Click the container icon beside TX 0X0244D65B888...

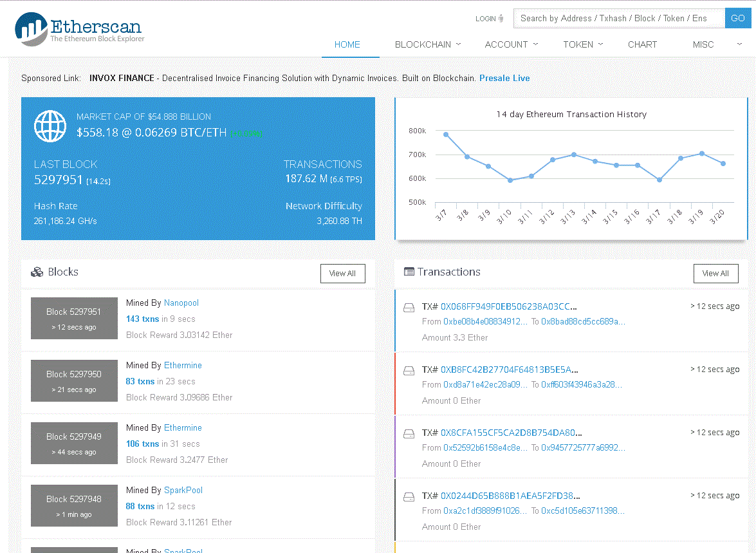click(x=409, y=496)
